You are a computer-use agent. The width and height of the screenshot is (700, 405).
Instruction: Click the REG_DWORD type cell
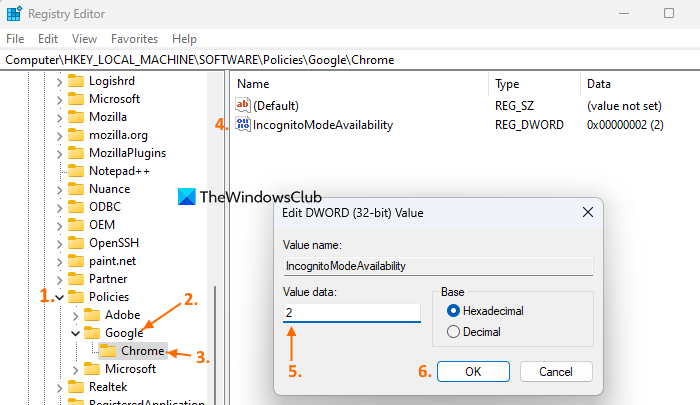[x=529, y=125]
